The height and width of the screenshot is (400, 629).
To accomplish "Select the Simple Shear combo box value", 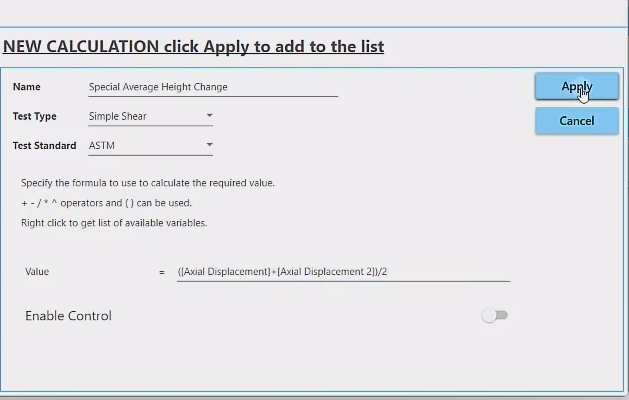I will pos(140,116).
